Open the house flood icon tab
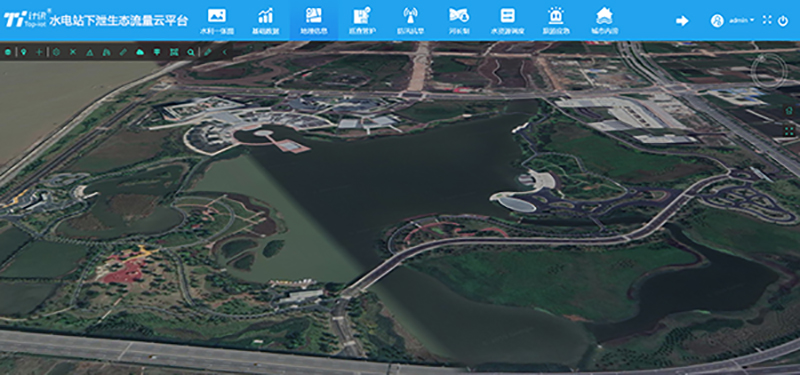The image size is (800, 375). click(604, 20)
